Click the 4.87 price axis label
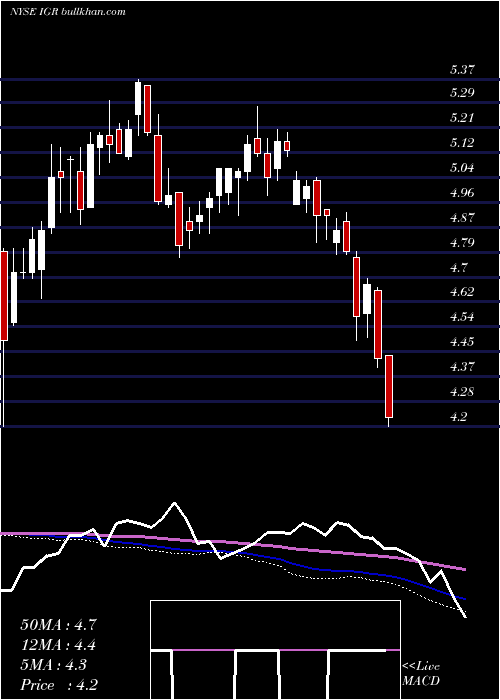 [x=462, y=218]
